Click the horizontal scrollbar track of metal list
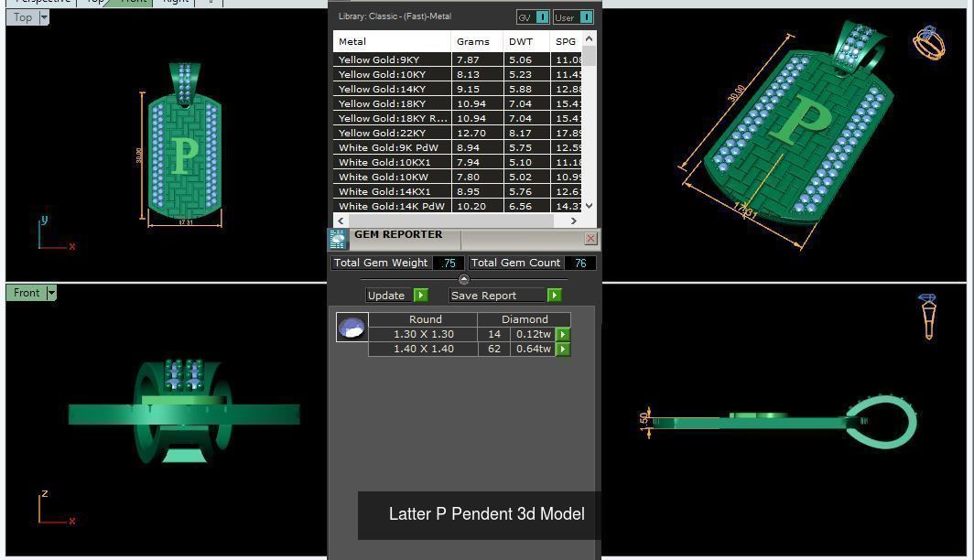The width and height of the screenshot is (974, 560). pos(457,221)
